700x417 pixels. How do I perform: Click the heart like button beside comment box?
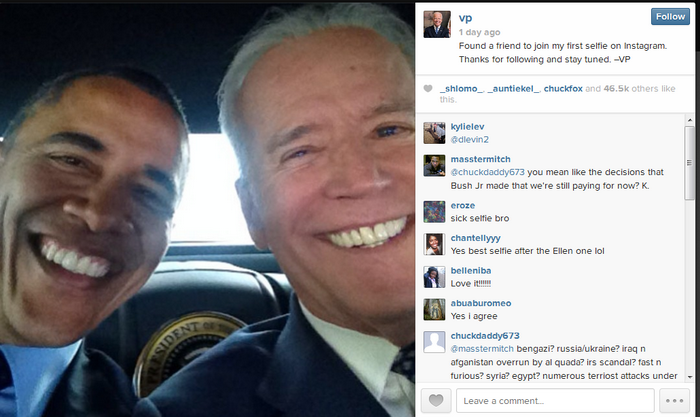pos(436,400)
